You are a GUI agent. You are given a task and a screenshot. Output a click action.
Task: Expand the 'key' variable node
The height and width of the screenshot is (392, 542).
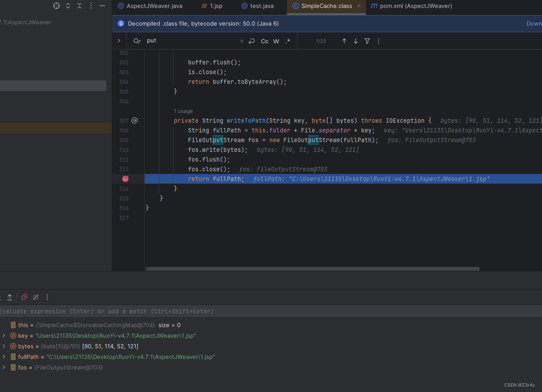click(4, 335)
